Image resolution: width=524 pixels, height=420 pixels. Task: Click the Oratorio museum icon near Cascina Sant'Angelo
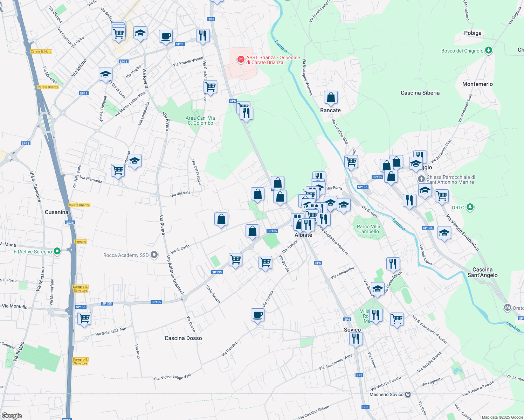click(x=508, y=308)
